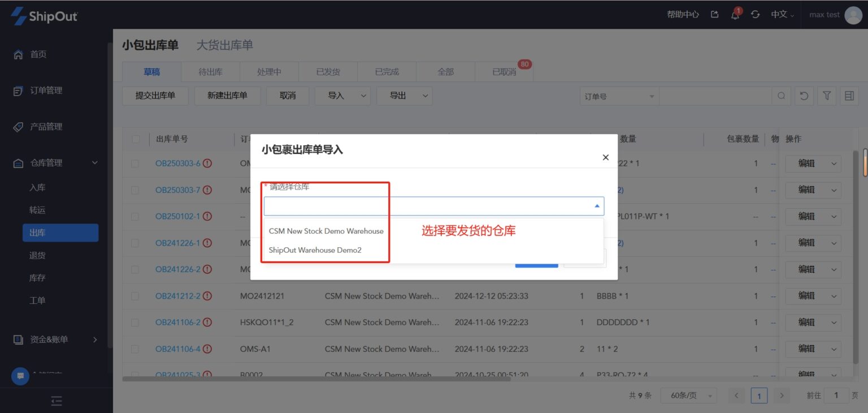Open the 已取消 tab showing 80 items
The image size is (868, 413).
pos(504,71)
